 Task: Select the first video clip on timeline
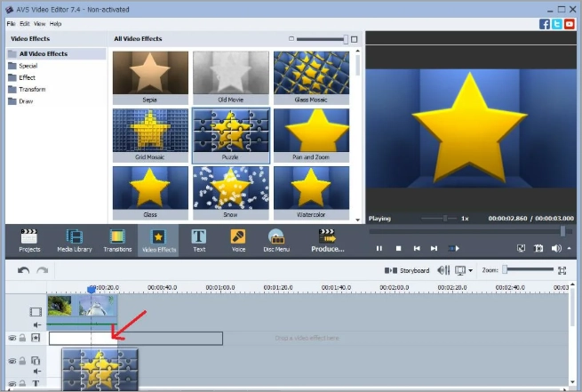[x=60, y=306]
